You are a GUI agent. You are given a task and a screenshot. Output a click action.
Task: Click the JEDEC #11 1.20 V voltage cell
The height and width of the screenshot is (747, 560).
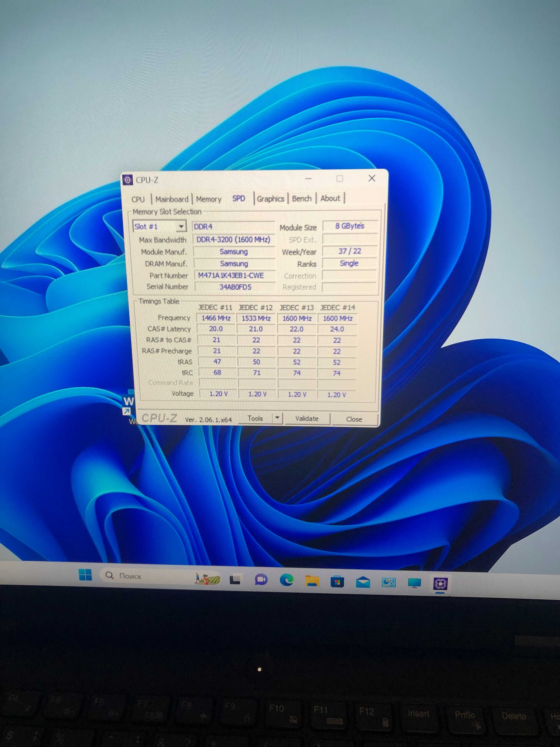pos(218,394)
